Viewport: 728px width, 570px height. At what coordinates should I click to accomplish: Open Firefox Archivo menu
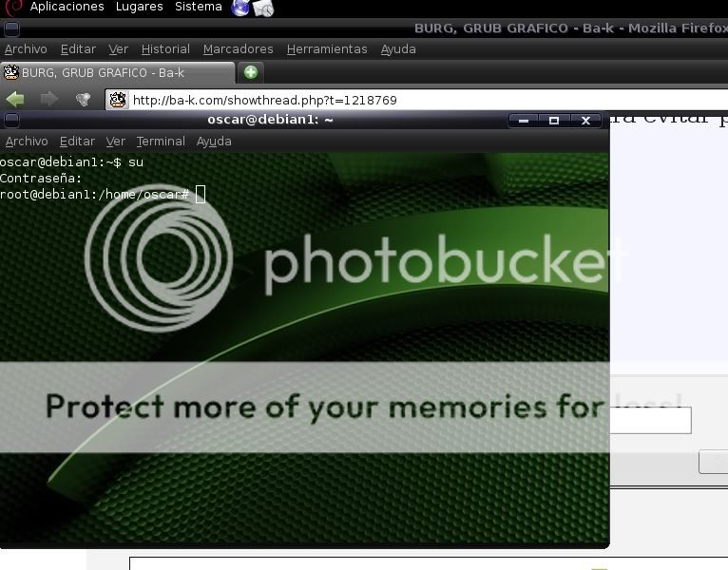coord(26,49)
